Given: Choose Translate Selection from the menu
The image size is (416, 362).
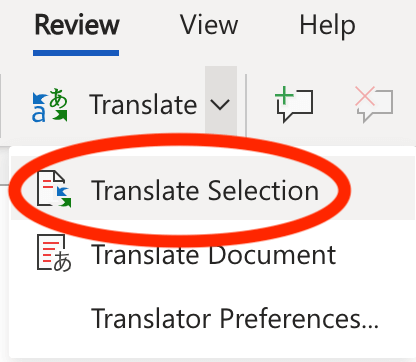Looking at the screenshot, I should (205, 190).
